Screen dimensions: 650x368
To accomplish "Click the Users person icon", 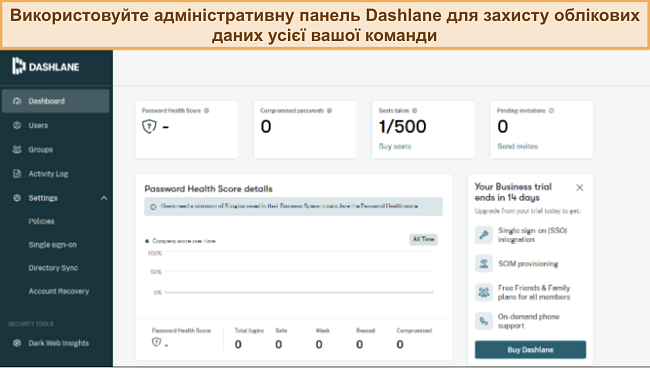I will click(17, 126).
